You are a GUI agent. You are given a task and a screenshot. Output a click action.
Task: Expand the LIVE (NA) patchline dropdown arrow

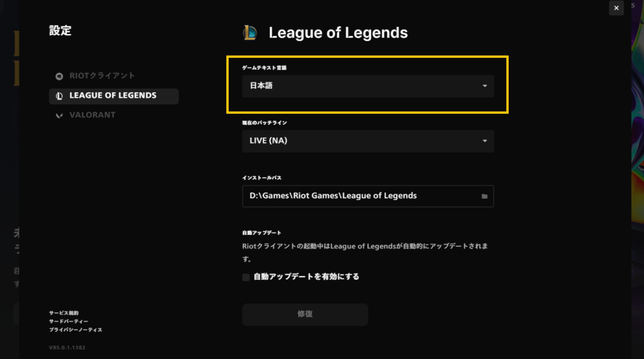[x=485, y=141]
